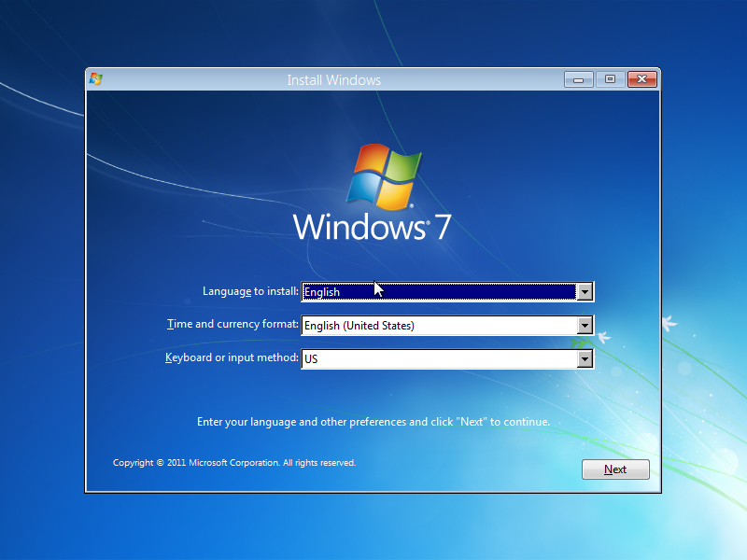Close the Install Windows dialog

641,80
